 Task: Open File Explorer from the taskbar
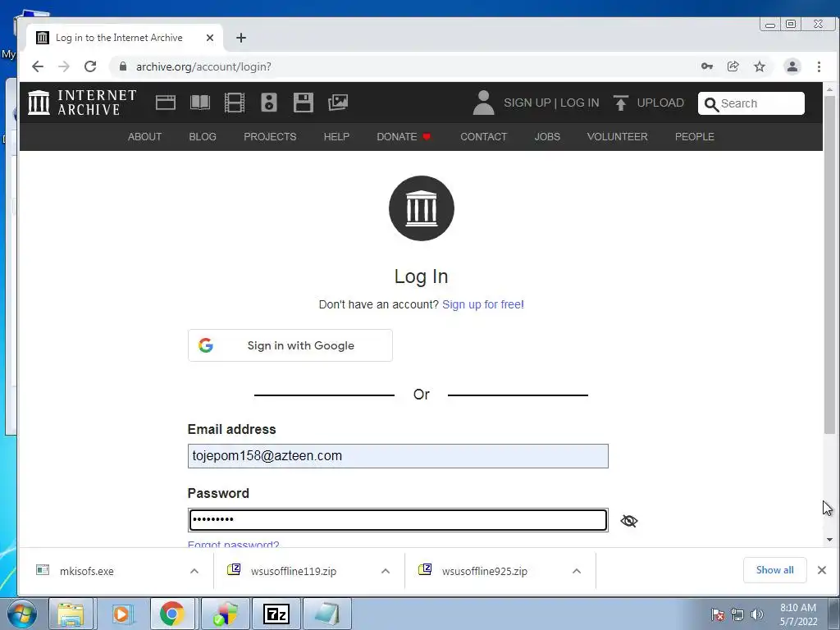click(x=71, y=614)
